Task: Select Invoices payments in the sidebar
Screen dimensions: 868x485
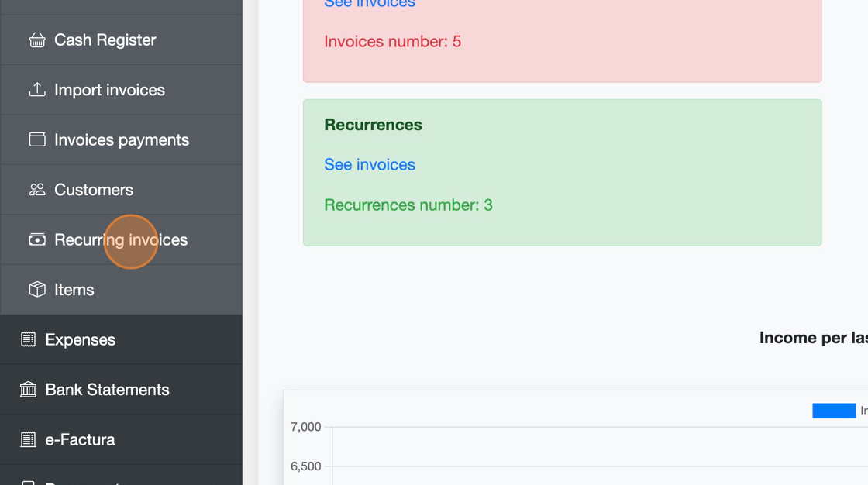Action: click(121, 140)
